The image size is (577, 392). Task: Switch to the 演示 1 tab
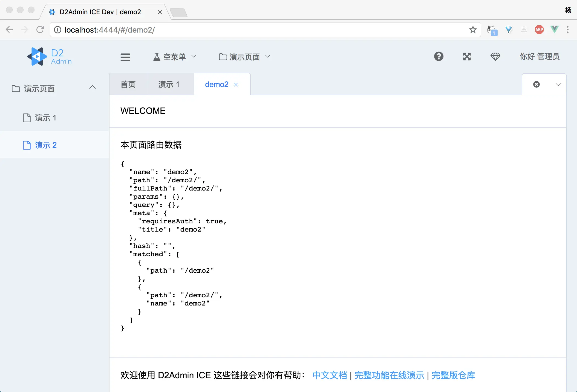(x=169, y=84)
